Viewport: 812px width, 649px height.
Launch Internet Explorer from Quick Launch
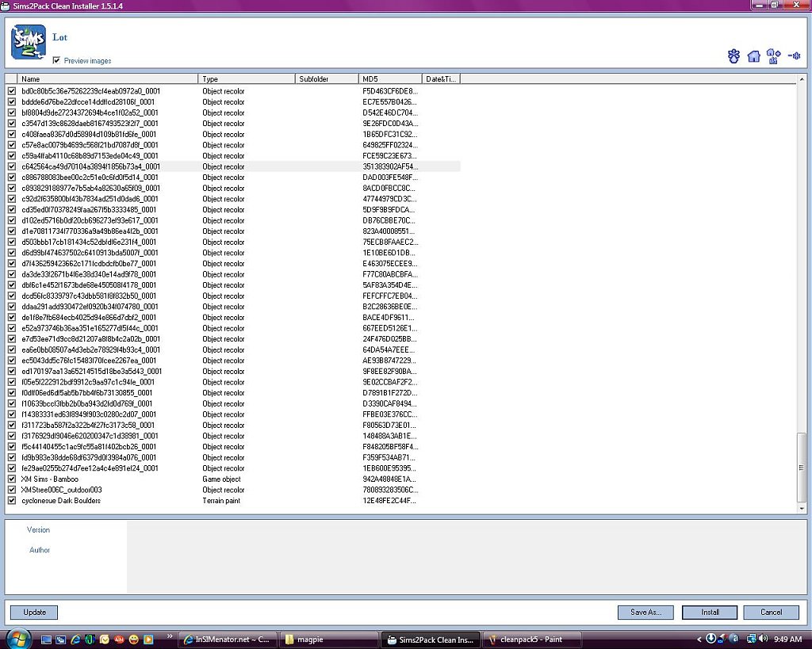(x=75, y=639)
